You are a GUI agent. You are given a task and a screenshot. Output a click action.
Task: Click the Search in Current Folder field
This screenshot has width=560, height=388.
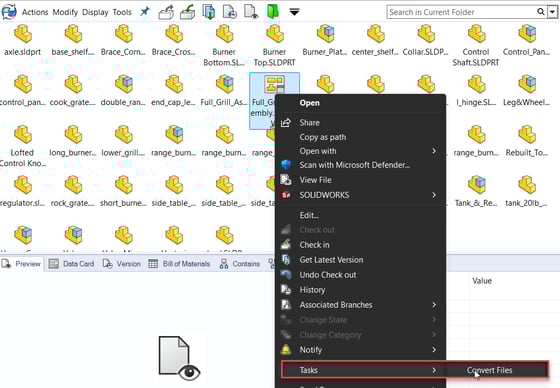(x=461, y=12)
